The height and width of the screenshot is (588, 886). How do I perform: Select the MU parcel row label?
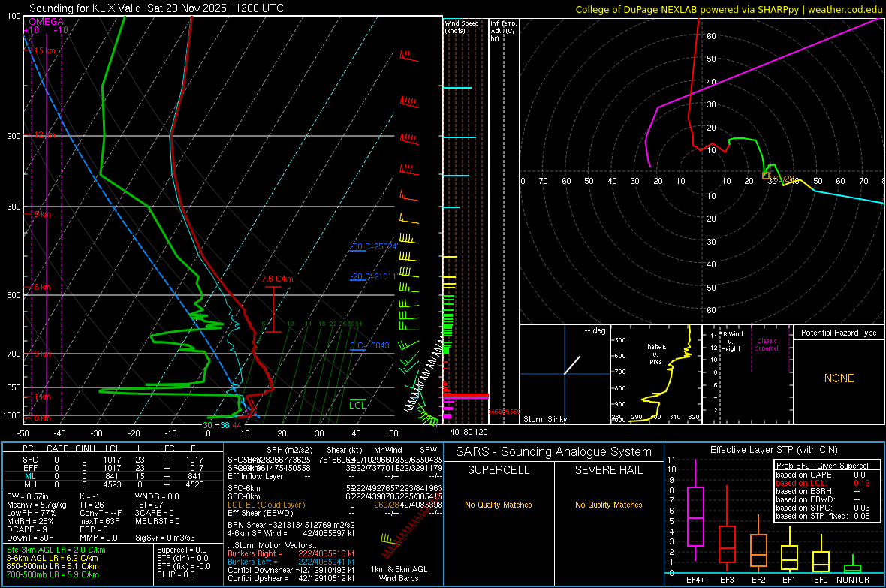click(30, 484)
